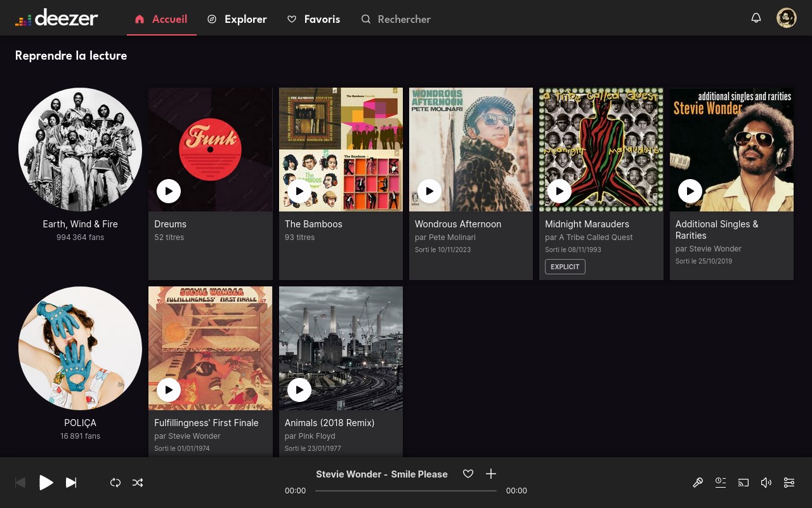Open Fulfillingness' First Finale title

click(206, 423)
